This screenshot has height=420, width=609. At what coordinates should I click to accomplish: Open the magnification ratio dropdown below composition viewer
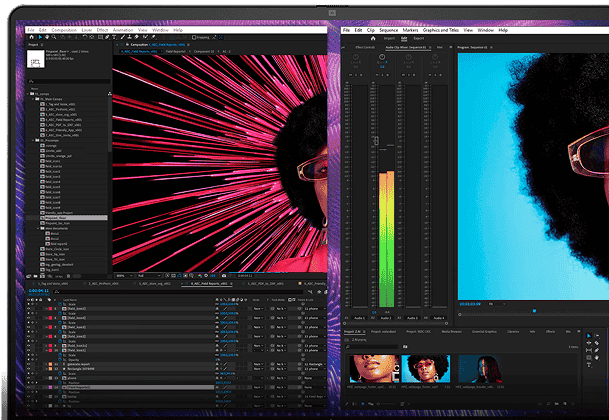click(x=124, y=276)
